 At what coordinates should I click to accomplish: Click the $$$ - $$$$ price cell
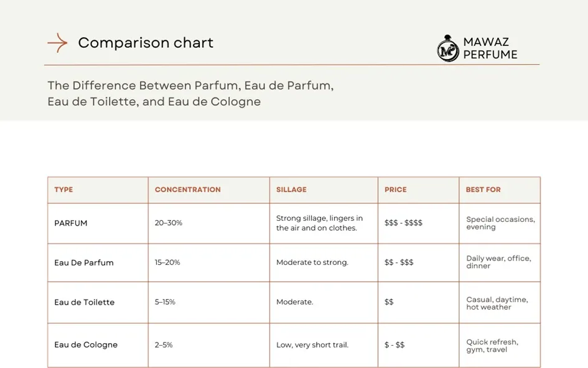(403, 223)
